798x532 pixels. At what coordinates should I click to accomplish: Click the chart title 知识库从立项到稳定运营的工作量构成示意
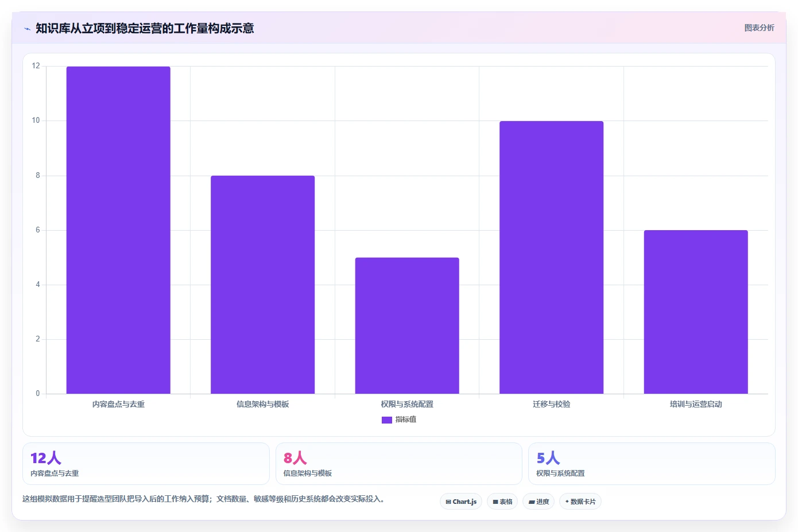coord(145,28)
